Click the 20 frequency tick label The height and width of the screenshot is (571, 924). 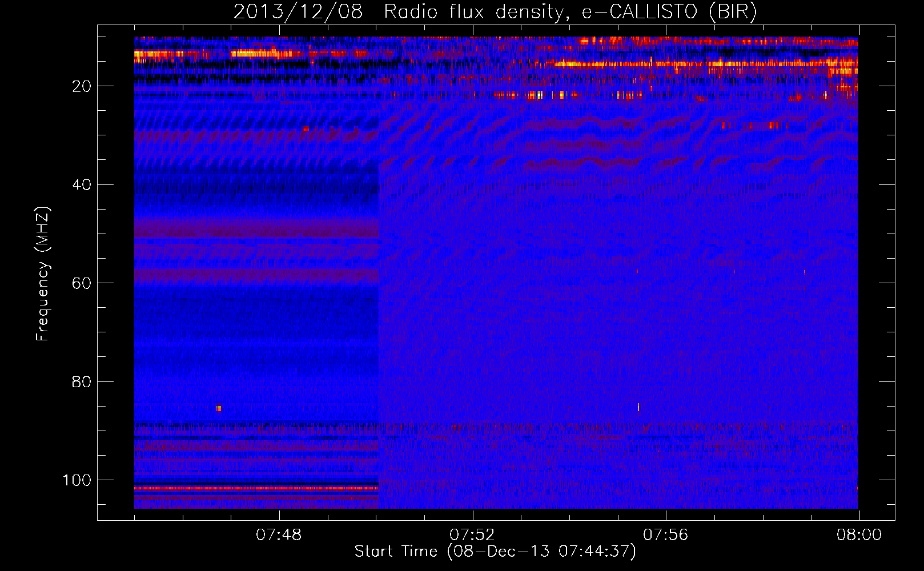(82, 86)
